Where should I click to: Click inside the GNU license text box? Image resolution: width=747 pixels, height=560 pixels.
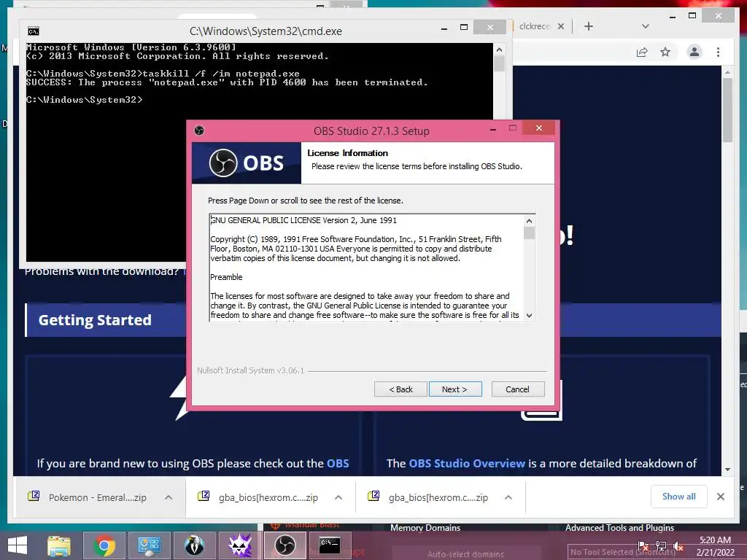click(366, 268)
